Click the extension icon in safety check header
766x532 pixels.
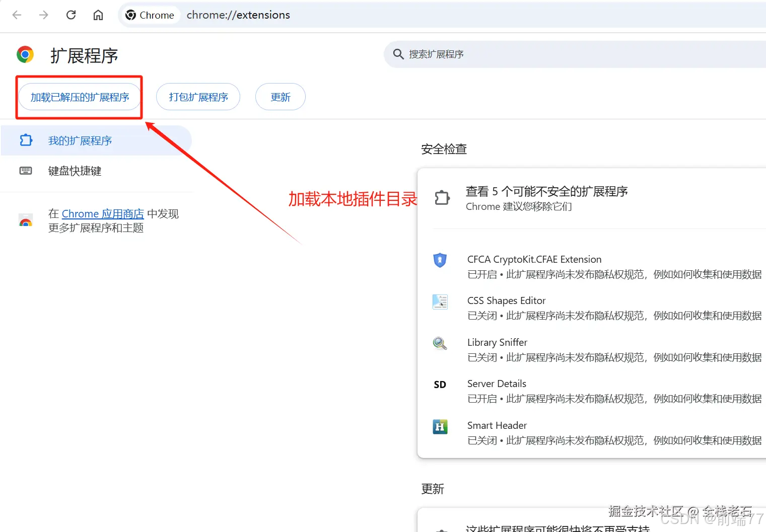442,198
